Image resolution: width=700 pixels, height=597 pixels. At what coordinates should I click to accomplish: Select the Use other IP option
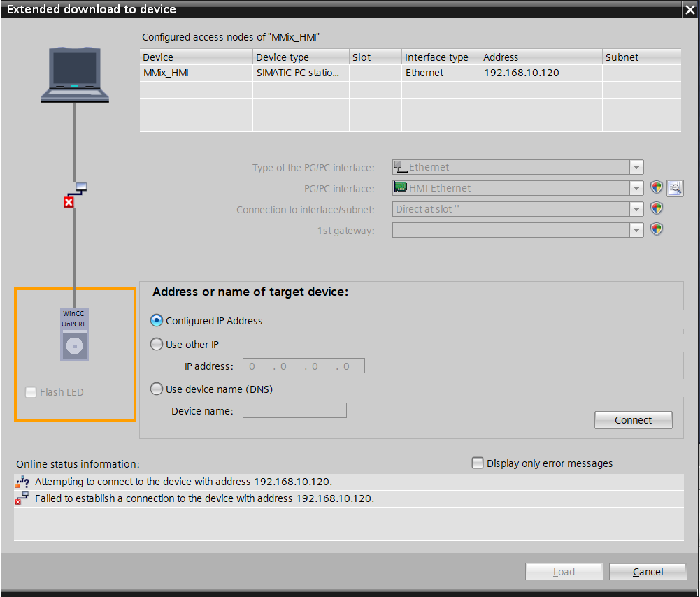pyautogui.click(x=156, y=344)
